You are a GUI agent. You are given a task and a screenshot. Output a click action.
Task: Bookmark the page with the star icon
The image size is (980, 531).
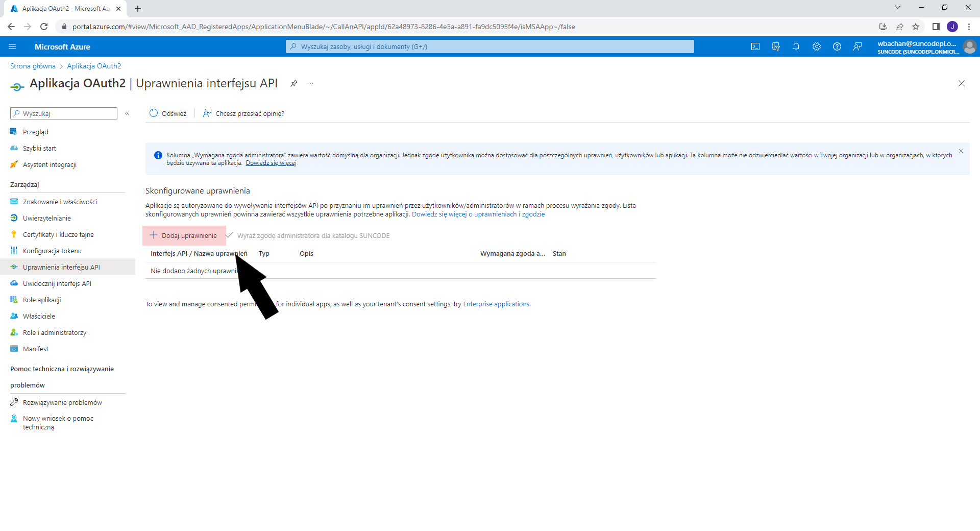click(x=916, y=27)
